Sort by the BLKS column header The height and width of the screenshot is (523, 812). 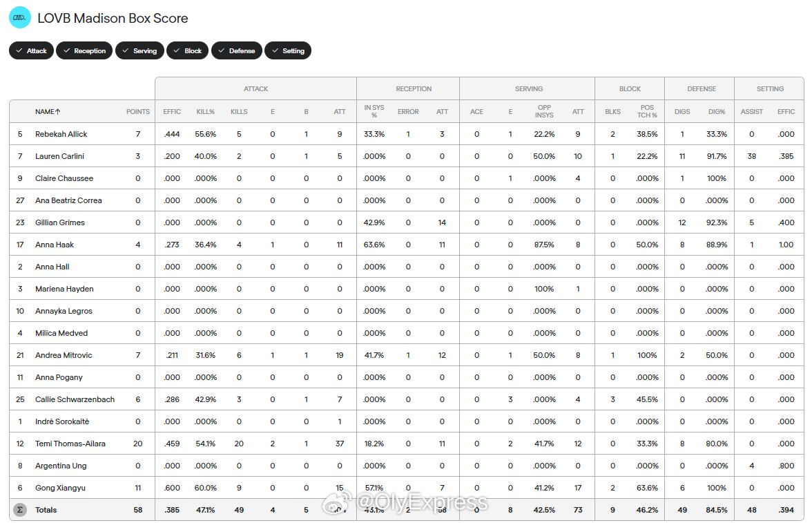pyautogui.click(x=612, y=111)
